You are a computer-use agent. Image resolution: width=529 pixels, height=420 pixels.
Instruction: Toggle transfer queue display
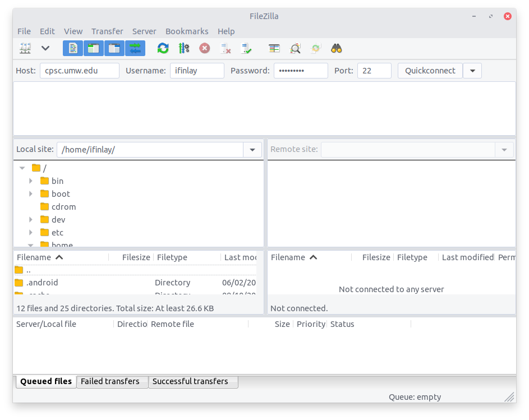pyautogui.click(x=135, y=48)
